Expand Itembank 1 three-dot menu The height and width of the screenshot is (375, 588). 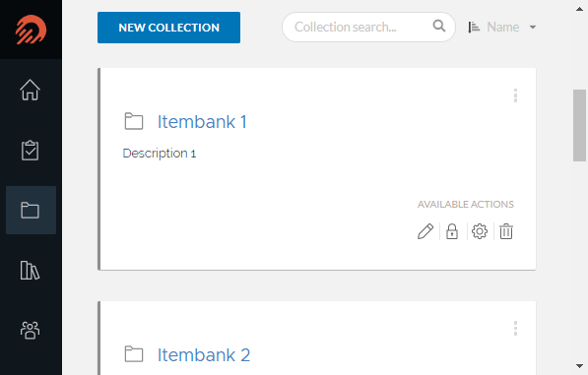click(516, 95)
